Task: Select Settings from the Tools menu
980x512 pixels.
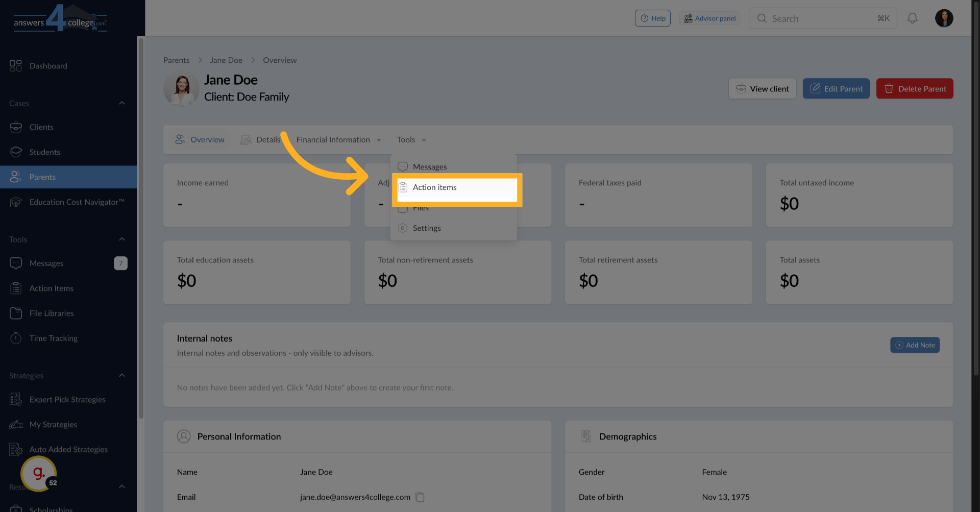Action: pyautogui.click(x=427, y=228)
